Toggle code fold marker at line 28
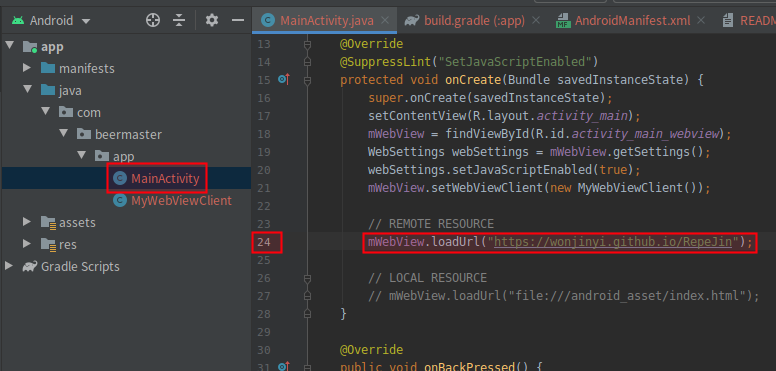Screen dimensions: 776x371 [x=307, y=314]
